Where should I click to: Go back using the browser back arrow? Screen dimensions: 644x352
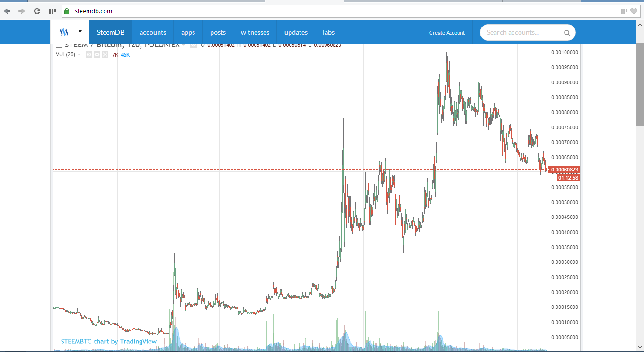click(x=7, y=11)
